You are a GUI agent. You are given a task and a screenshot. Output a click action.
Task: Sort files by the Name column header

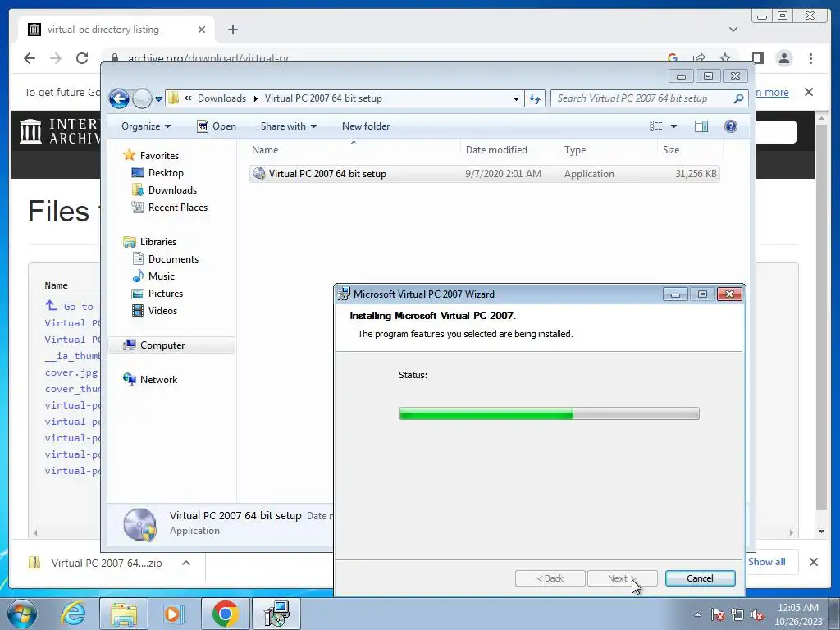point(354,150)
